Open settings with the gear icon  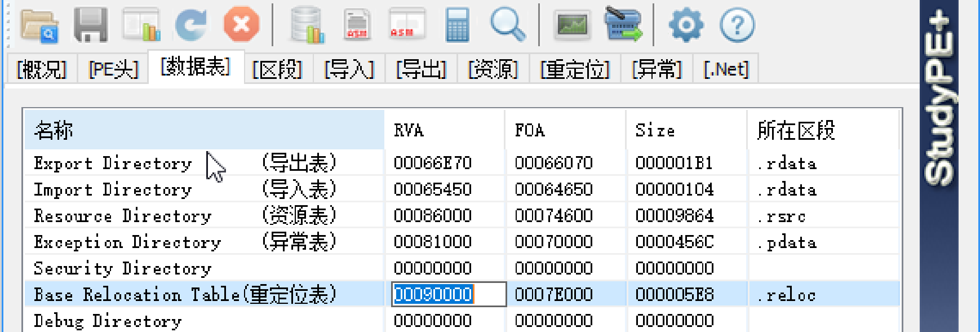click(686, 25)
